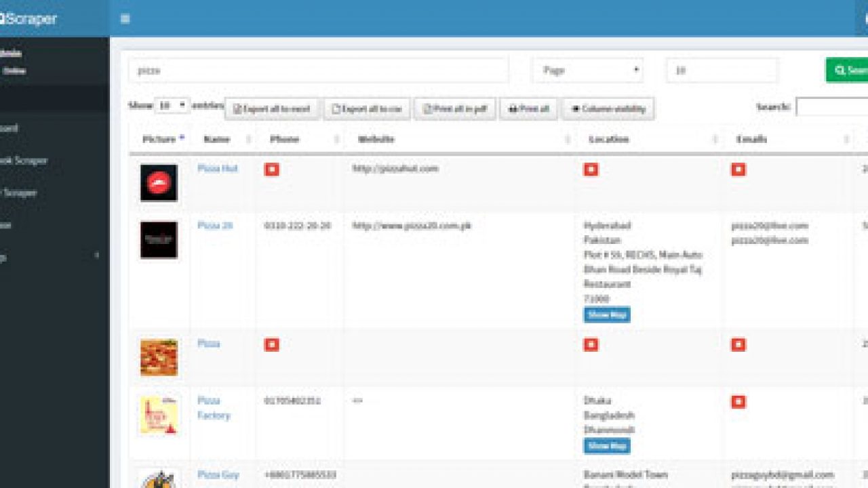Viewport: 868px width, 488px height.
Task: Click Export all to excel button
Action: (272, 108)
